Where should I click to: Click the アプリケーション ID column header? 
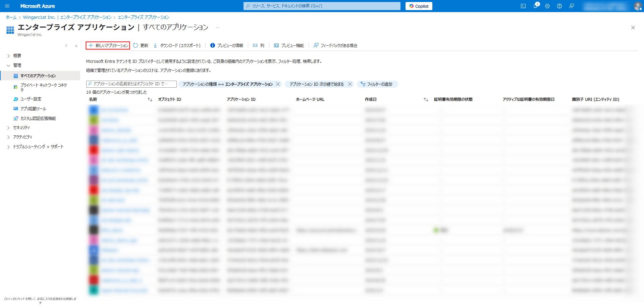pyautogui.click(x=241, y=99)
